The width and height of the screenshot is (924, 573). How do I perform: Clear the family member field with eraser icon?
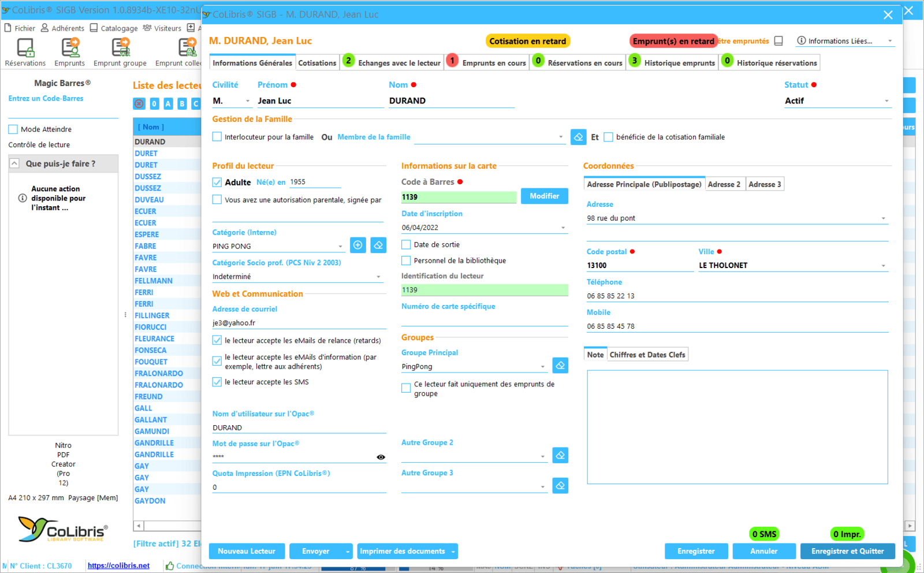(x=578, y=137)
